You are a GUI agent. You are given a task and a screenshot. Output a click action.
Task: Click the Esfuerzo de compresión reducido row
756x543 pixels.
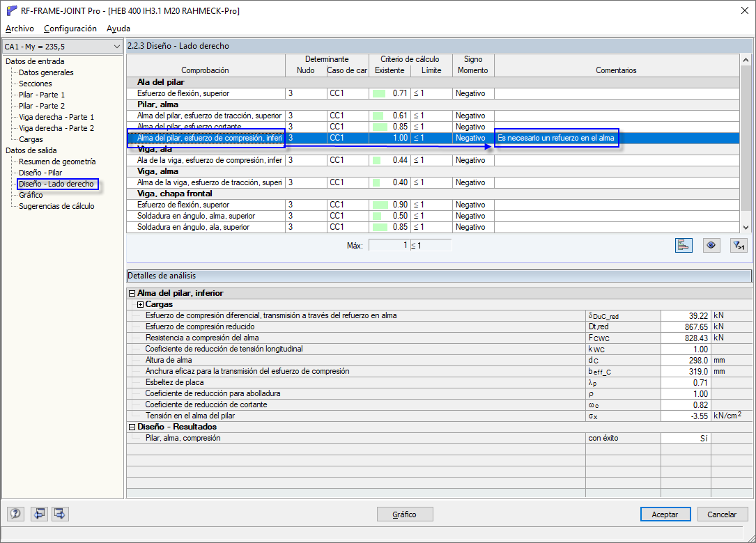(x=439, y=326)
